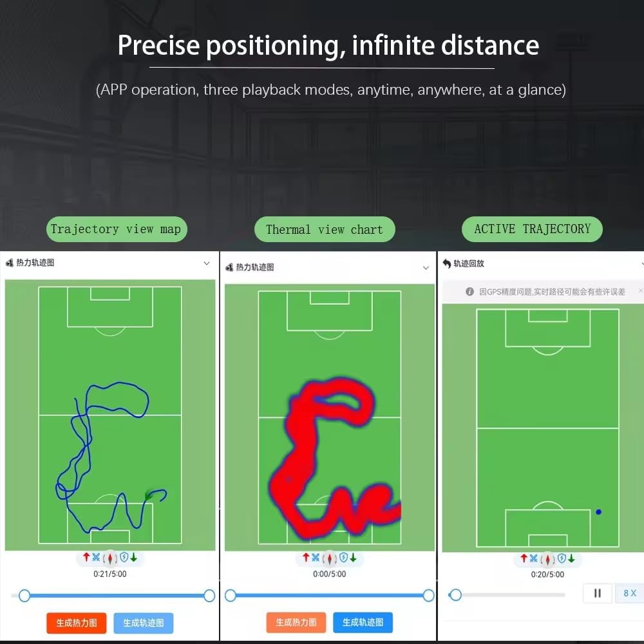Pause the trajectory playback

click(598, 593)
